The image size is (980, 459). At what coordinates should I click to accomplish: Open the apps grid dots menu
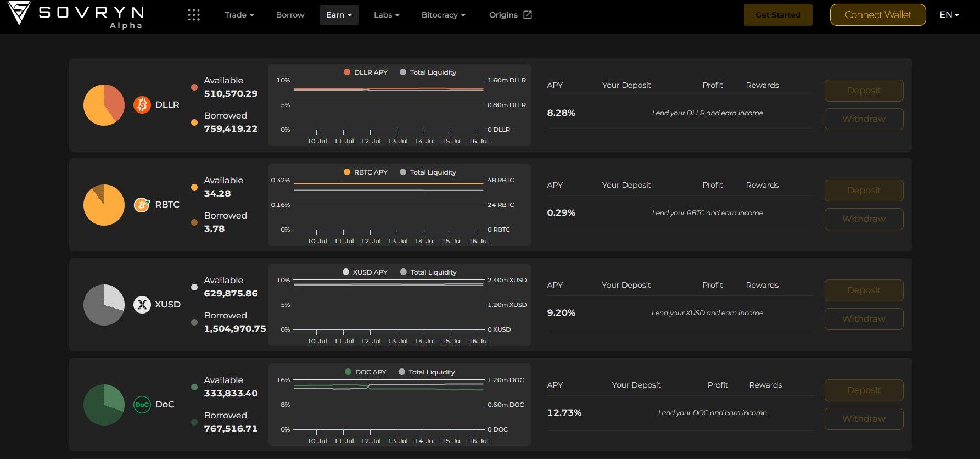(194, 15)
